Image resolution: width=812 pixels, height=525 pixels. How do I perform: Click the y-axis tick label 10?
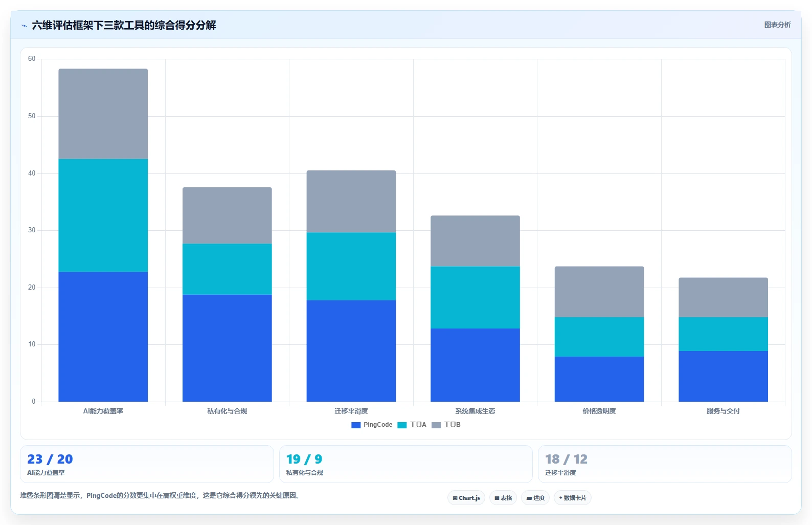pyautogui.click(x=32, y=344)
